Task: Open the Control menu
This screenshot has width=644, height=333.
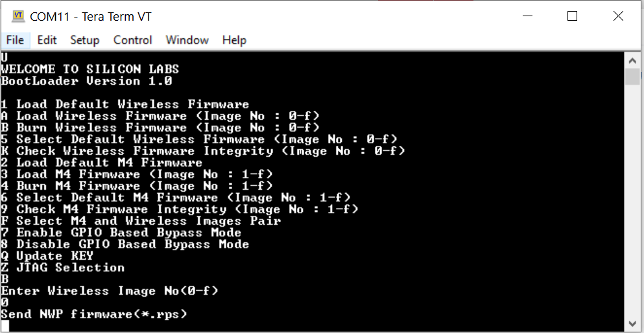Action: pyautogui.click(x=133, y=40)
